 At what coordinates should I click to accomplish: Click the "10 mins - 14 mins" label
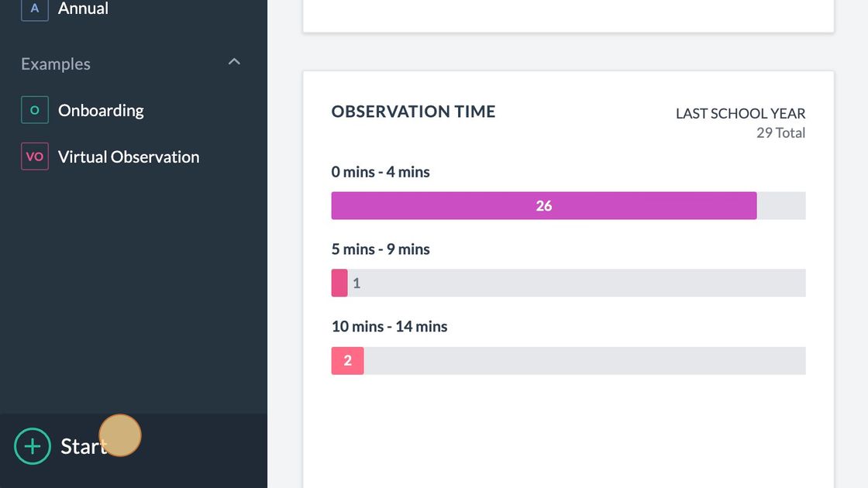point(389,327)
